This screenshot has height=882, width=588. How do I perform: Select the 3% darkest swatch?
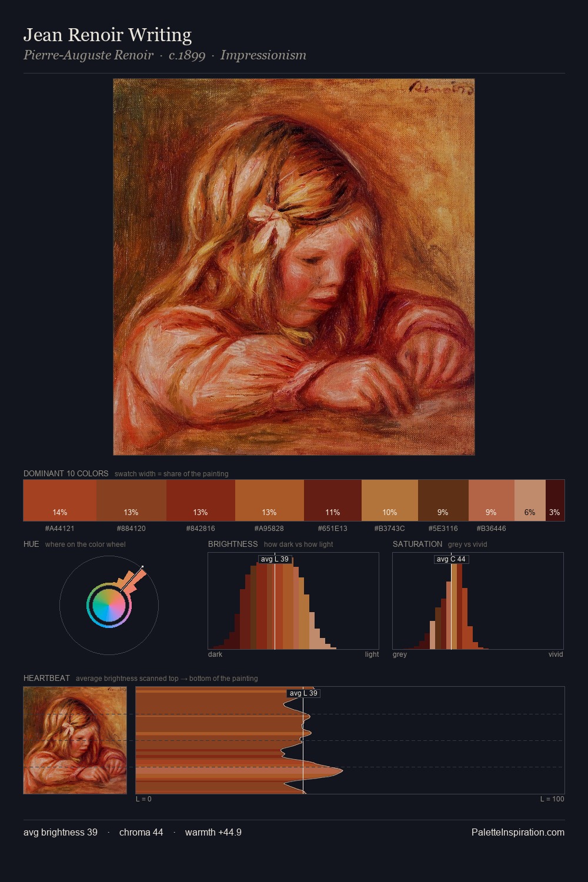point(555,500)
